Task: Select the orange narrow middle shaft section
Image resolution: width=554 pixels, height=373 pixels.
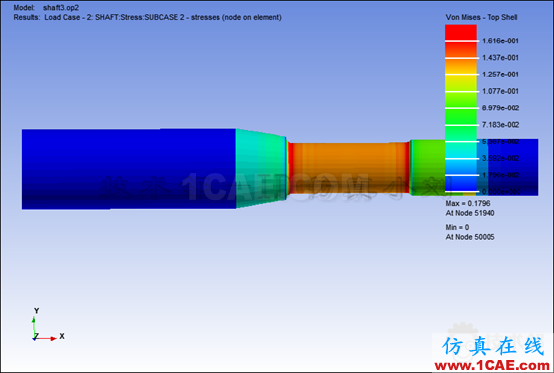Action: 348,168
